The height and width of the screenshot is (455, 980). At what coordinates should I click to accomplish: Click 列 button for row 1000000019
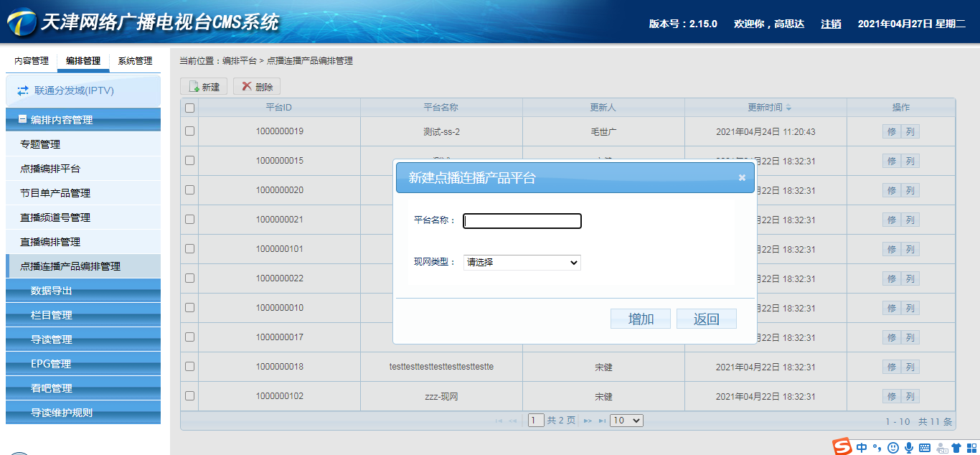pos(910,131)
